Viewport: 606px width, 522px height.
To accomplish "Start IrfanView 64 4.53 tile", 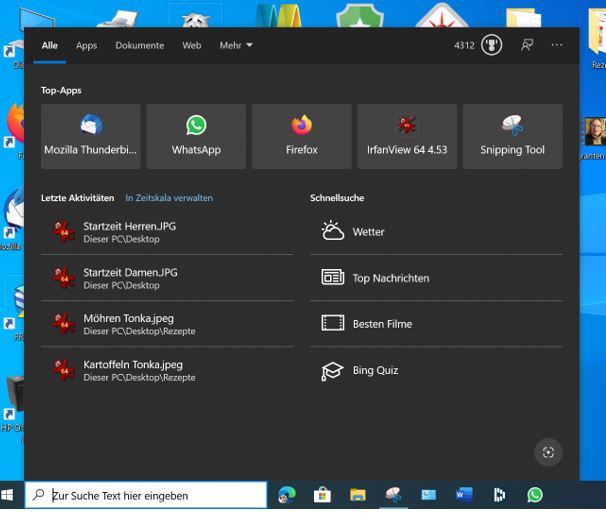I will [x=407, y=136].
